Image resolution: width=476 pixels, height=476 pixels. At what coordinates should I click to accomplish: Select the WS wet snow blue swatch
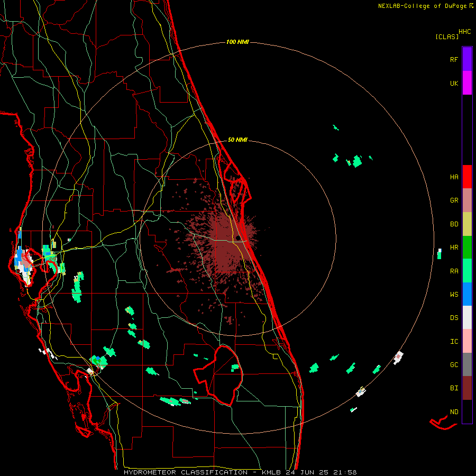pos(467,294)
